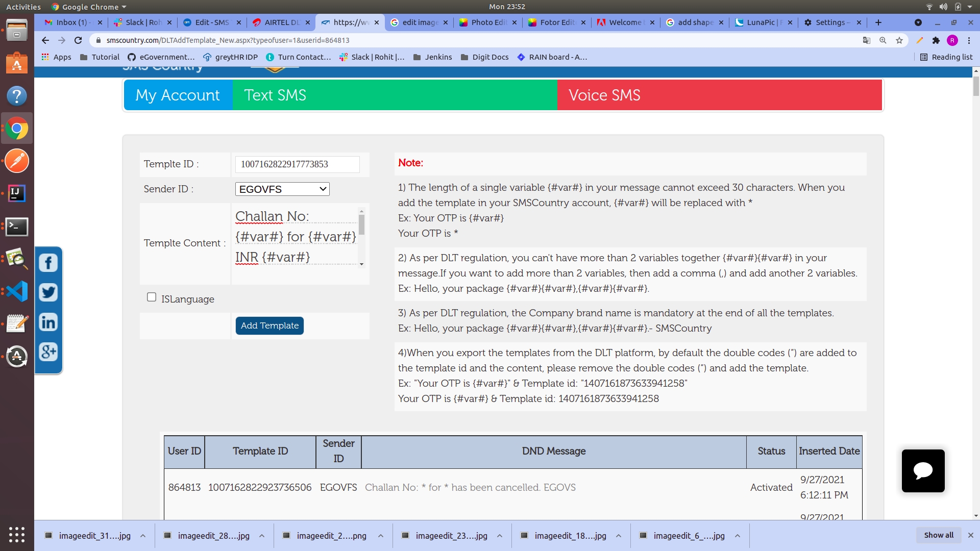This screenshot has width=980, height=551.
Task: Click Show all downloads button
Action: (x=938, y=535)
